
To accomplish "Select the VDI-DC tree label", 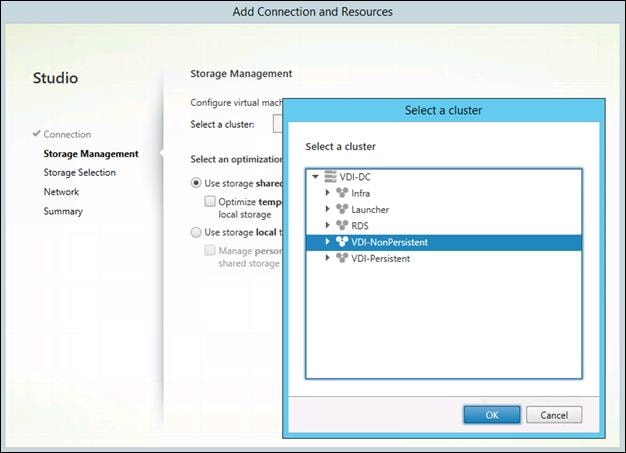I will click(355, 177).
